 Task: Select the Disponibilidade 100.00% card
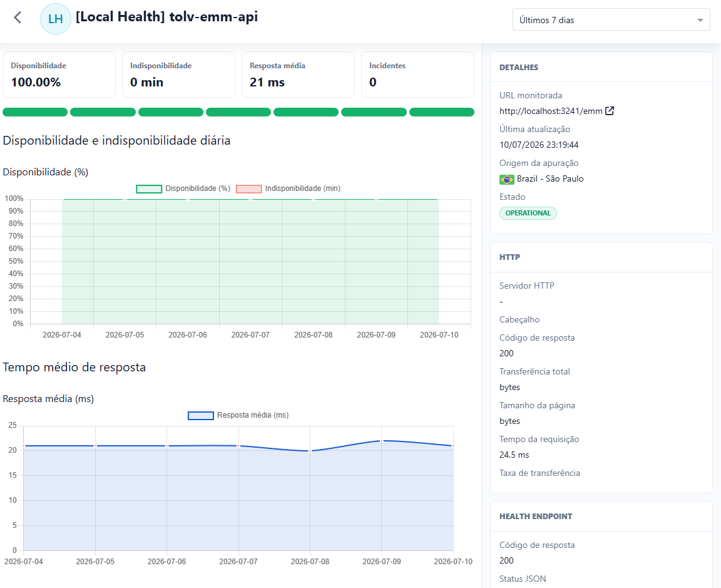59,75
